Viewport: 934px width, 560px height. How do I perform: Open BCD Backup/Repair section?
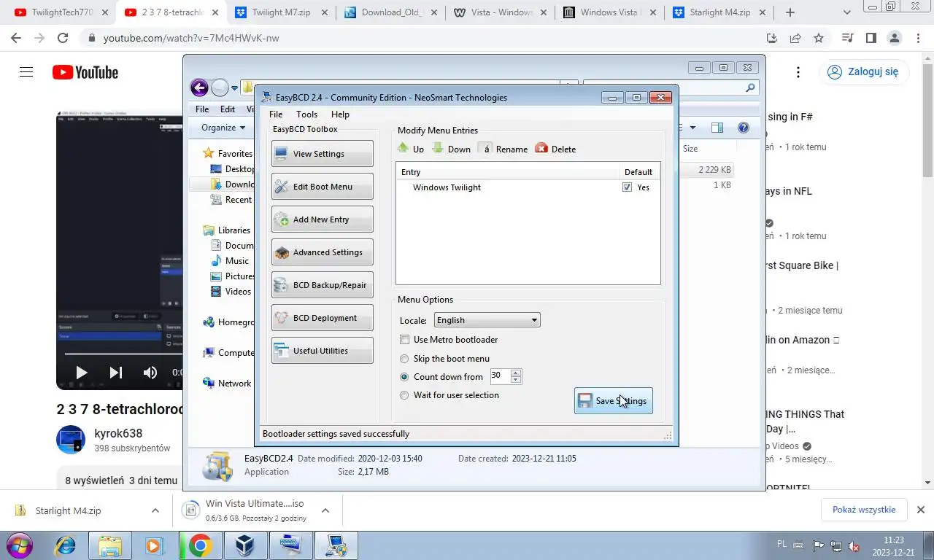point(322,285)
